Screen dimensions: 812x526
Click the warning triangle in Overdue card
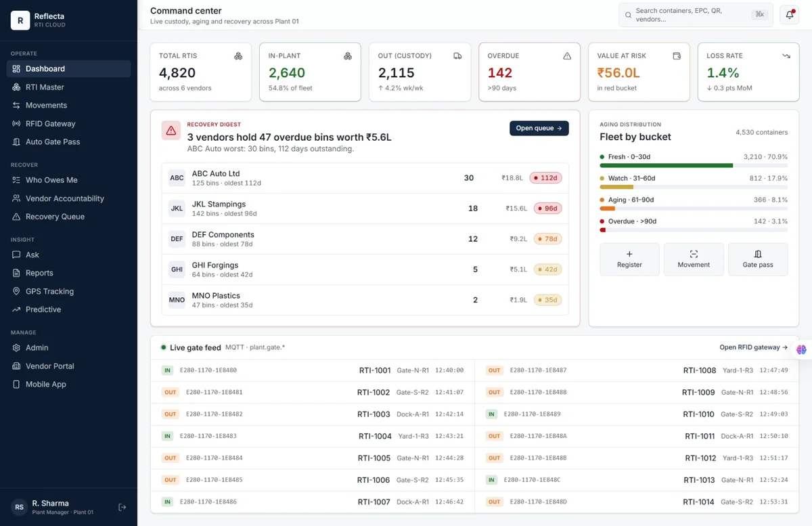pyautogui.click(x=567, y=56)
